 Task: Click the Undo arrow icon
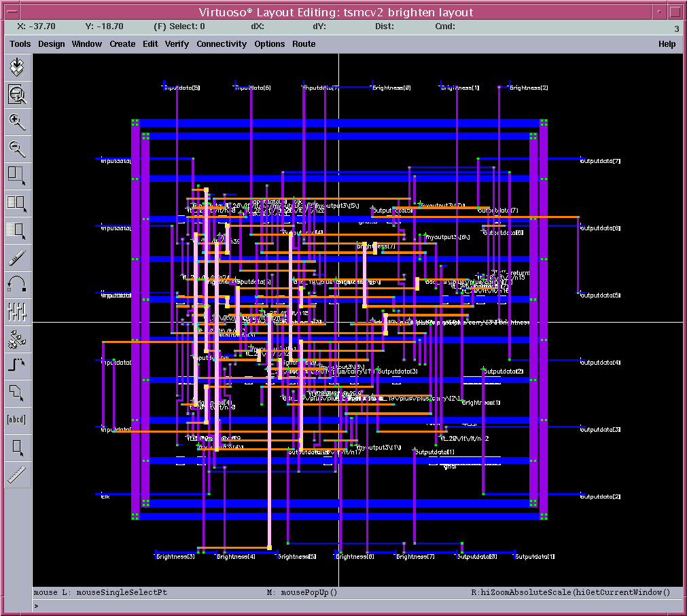click(16, 284)
